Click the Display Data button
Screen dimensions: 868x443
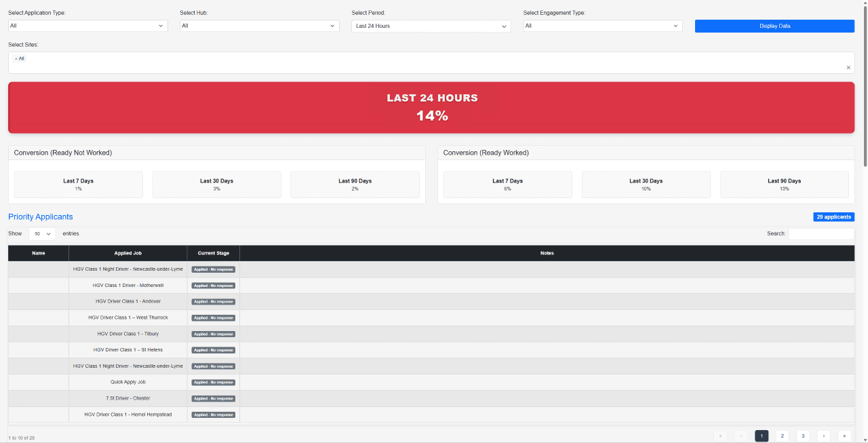[x=774, y=26]
